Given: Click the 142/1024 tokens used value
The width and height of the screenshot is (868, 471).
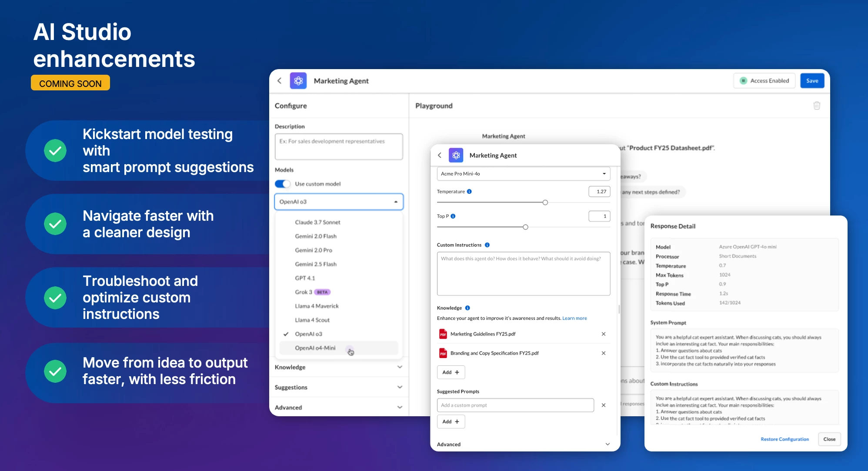Looking at the screenshot, I should pos(730,303).
